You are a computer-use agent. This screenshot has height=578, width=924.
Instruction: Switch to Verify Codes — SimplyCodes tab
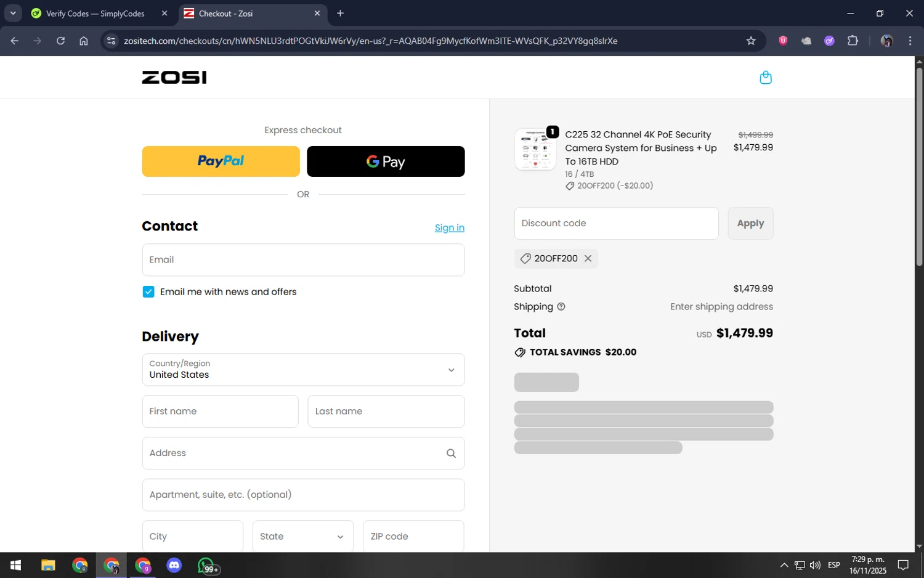tap(95, 14)
